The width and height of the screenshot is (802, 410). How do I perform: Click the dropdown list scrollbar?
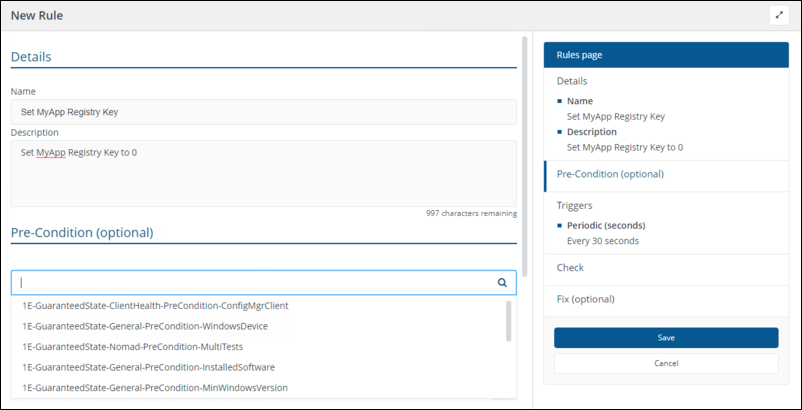click(x=509, y=320)
